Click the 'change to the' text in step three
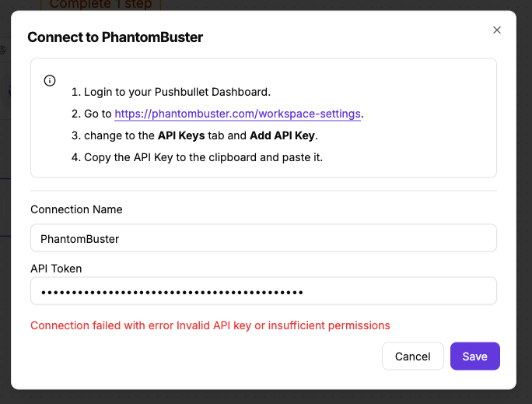This screenshot has height=404, width=532. tap(118, 135)
